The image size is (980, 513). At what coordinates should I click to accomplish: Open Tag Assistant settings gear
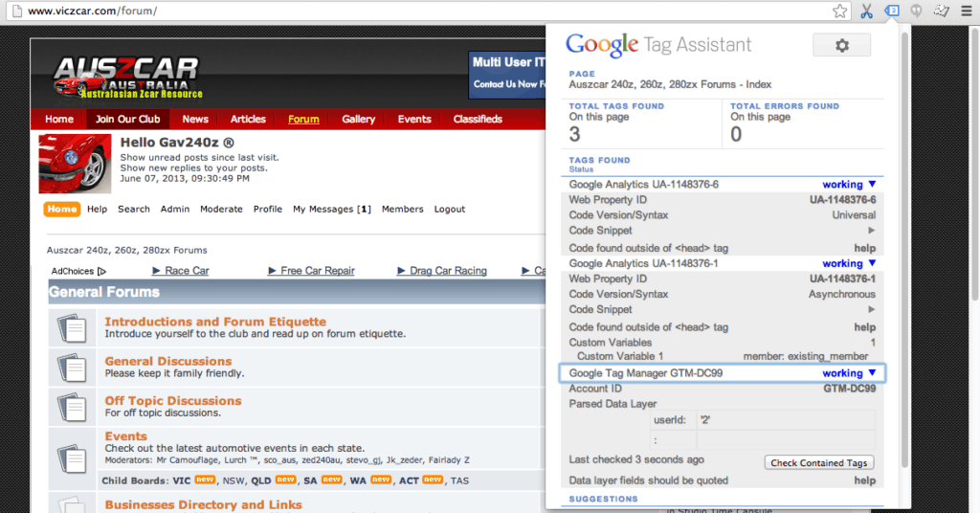click(841, 45)
